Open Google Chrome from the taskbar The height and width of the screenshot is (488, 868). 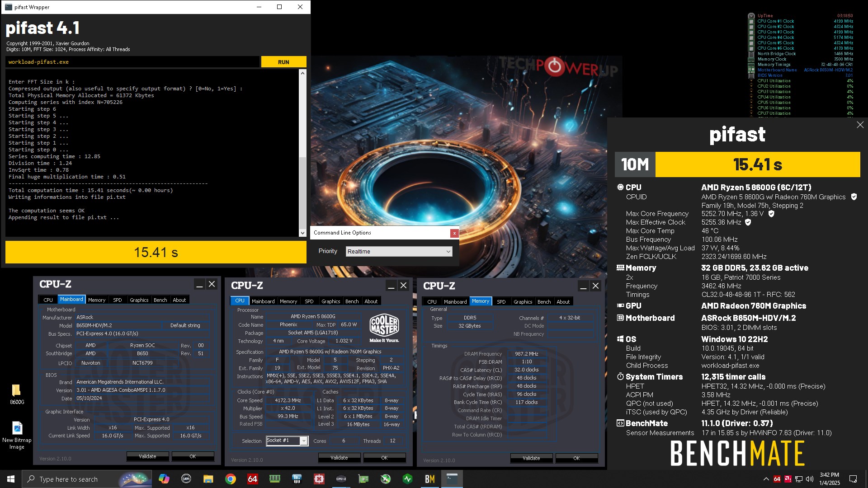pos(231,479)
